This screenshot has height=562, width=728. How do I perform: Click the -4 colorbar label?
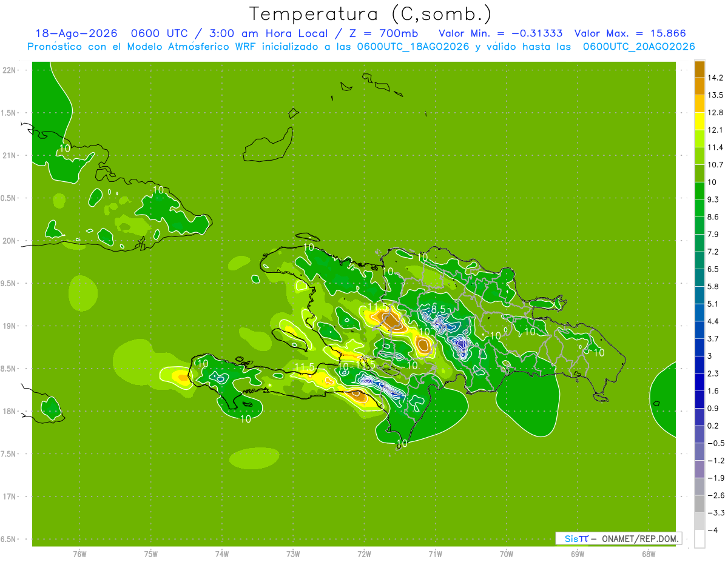pos(713,530)
